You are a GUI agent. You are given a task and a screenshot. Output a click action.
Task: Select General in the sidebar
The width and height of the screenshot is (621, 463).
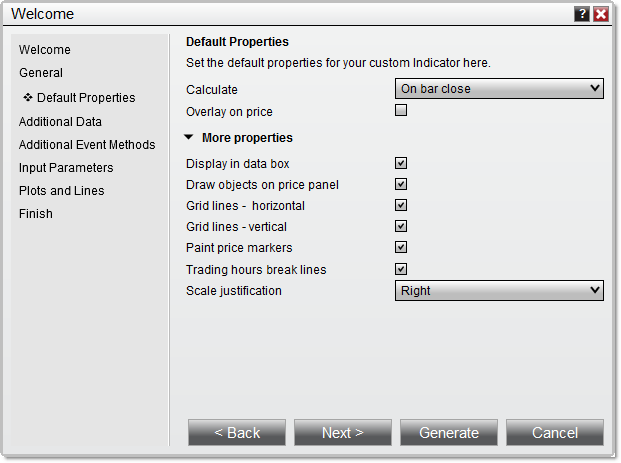[41, 73]
